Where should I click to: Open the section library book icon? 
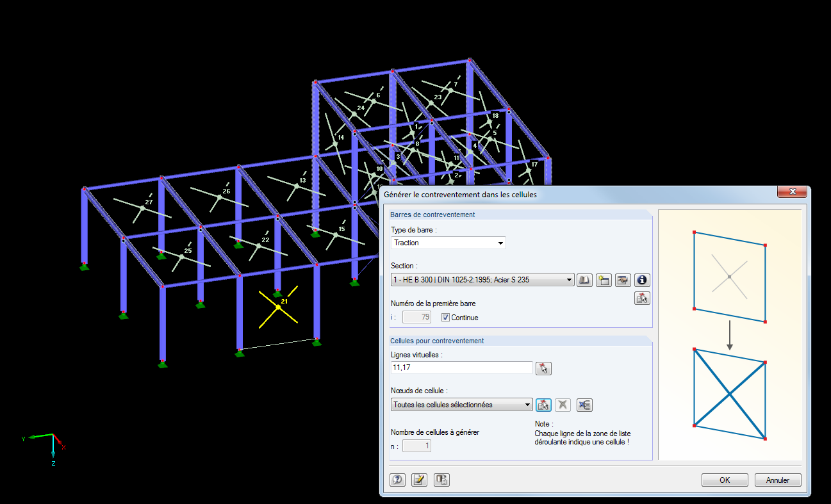pyautogui.click(x=584, y=280)
